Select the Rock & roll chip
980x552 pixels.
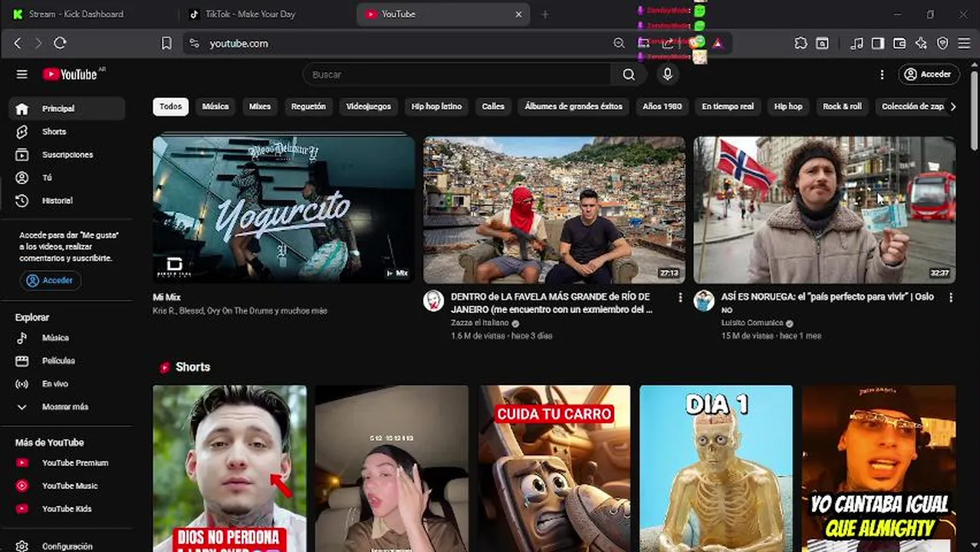[842, 107]
